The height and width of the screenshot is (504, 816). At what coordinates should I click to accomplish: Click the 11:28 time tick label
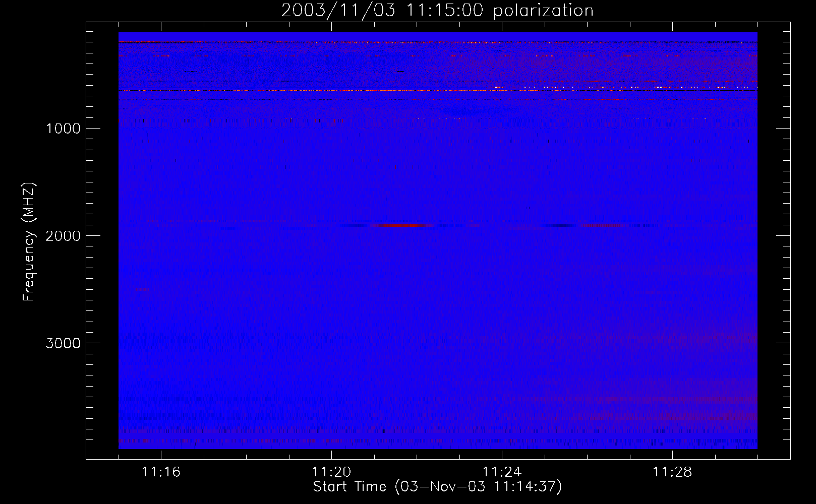pyautogui.click(x=672, y=472)
